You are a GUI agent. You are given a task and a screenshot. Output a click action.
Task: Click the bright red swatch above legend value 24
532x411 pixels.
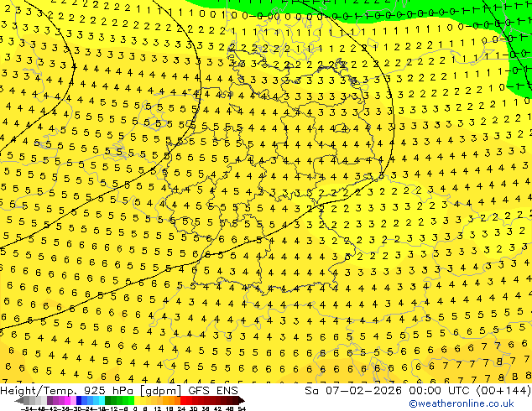pyautogui.click(x=184, y=401)
